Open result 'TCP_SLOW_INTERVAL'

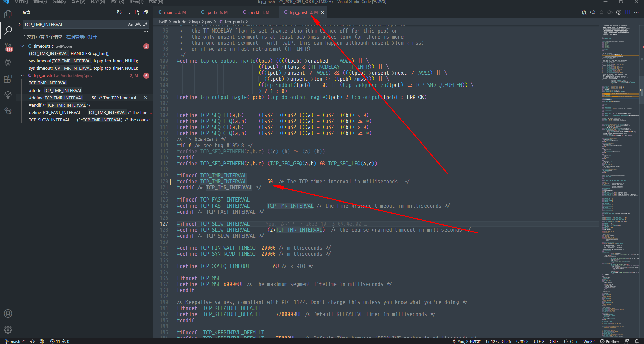pyautogui.click(x=91, y=120)
